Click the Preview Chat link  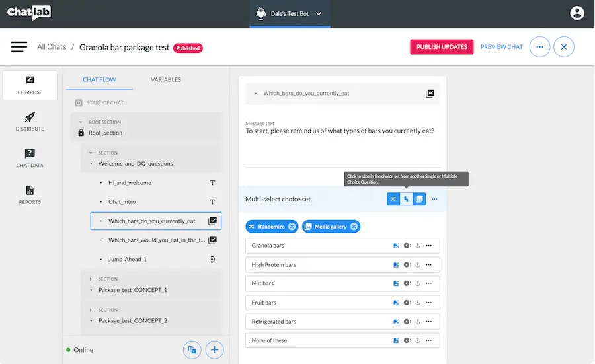click(x=501, y=47)
